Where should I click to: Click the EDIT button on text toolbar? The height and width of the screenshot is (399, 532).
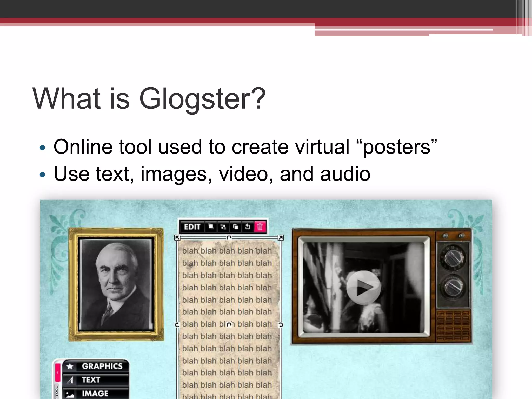192,227
